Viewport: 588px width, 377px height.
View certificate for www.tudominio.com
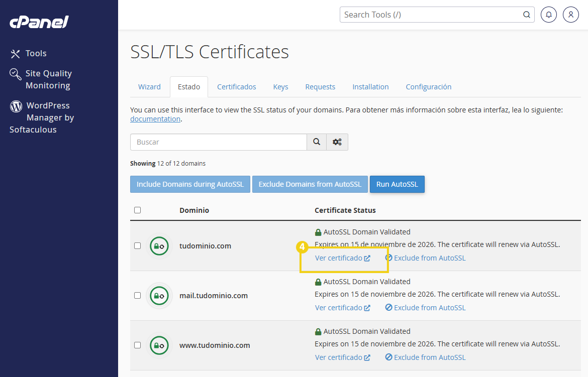click(x=342, y=357)
